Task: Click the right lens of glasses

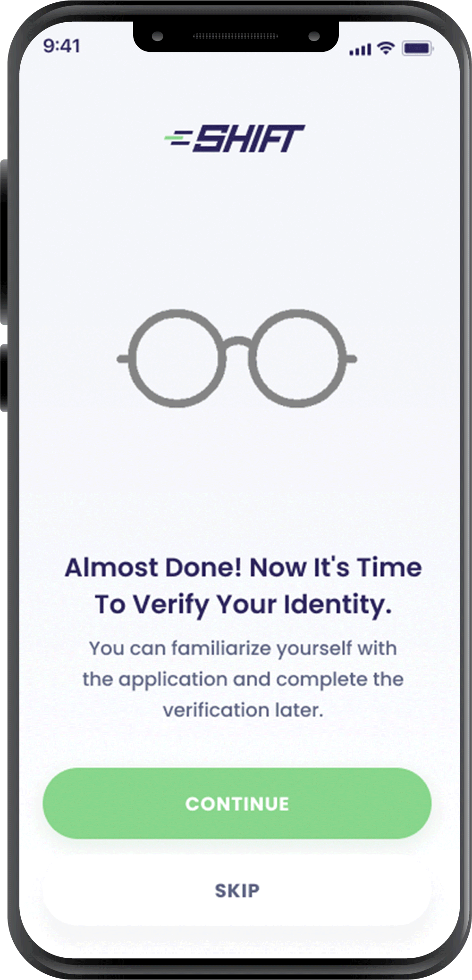Action: (x=297, y=358)
